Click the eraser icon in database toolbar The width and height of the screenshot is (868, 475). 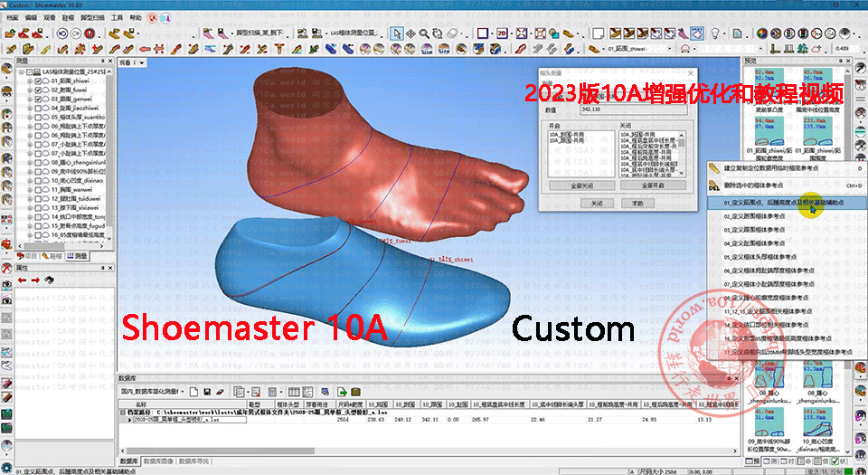tap(220, 392)
